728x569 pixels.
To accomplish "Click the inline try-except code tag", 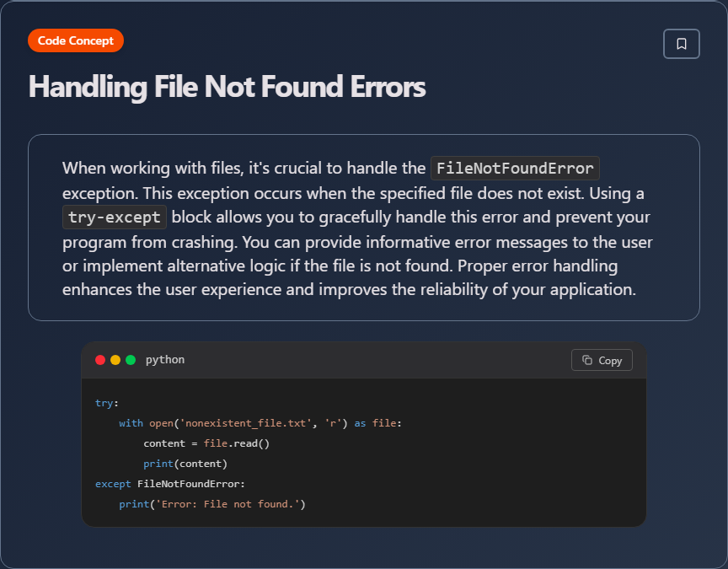I will coord(115,217).
